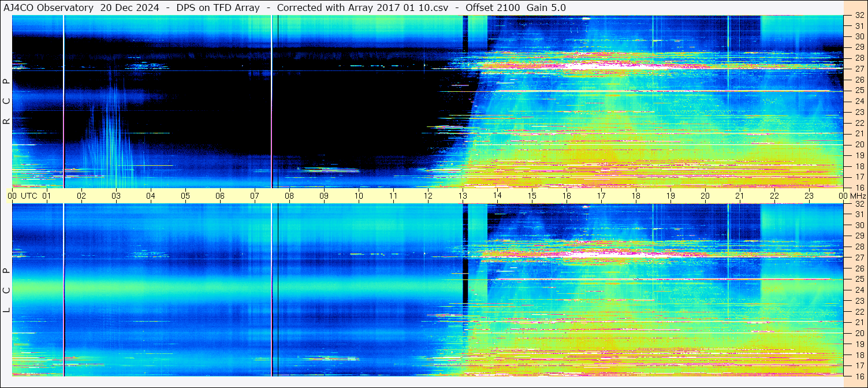Select hour 12 on the time axis
The height and width of the screenshot is (388, 868).
pos(428,196)
